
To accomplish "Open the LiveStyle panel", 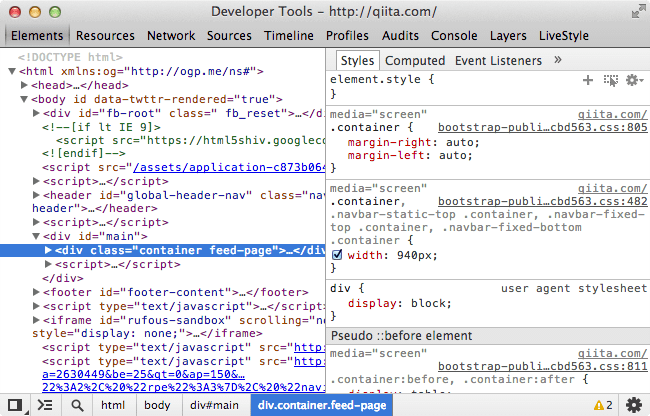I will point(564,36).
